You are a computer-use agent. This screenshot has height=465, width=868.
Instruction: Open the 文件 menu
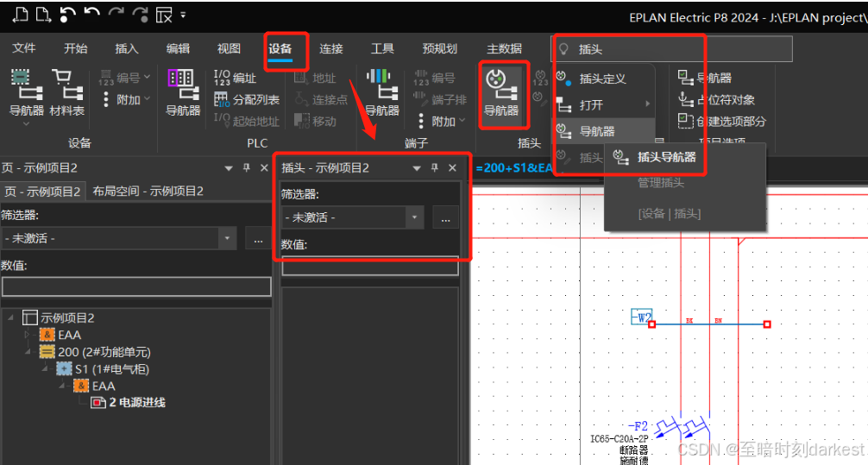(x=24, y=48)
